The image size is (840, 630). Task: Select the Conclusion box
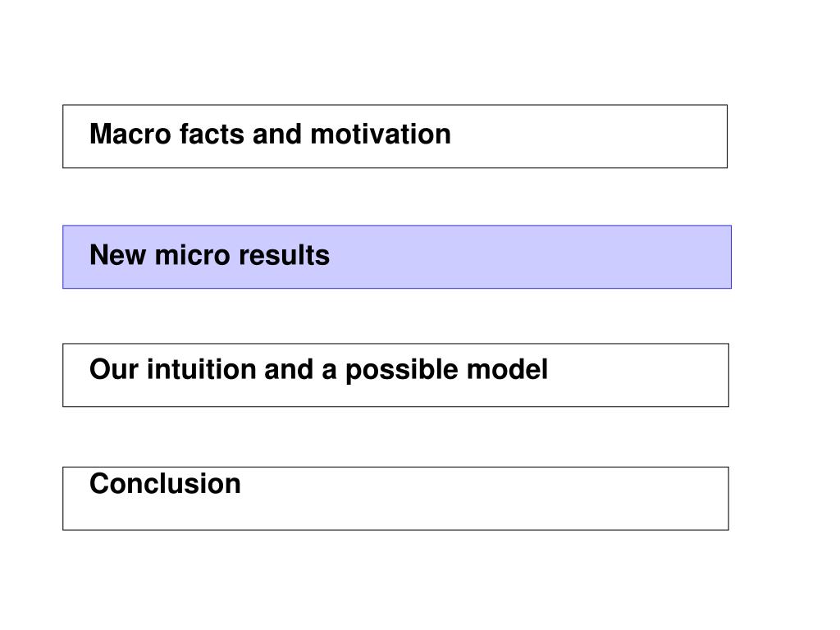396,499
